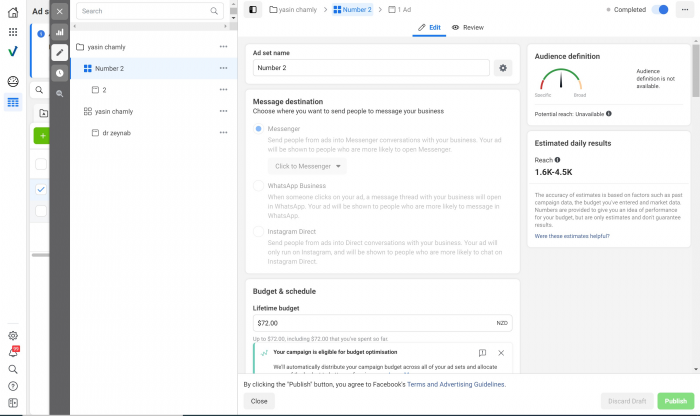
Task: Click the info icon next to Reach
Action: (x=558, y=160)
